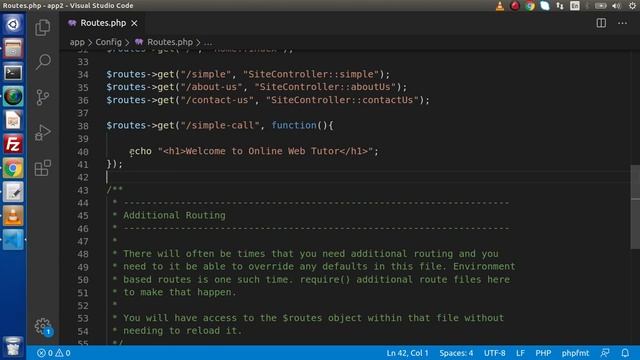Open the document viewer dock icon
The image size is (640, 360).
tap(13, 120)
